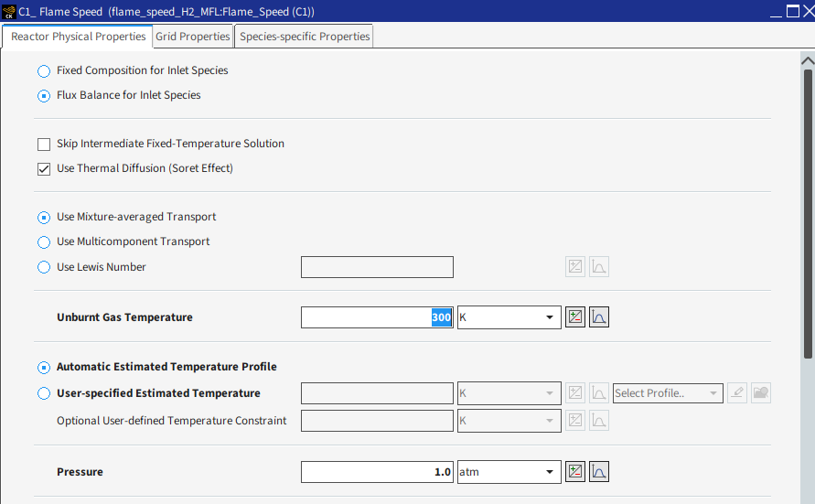Open the Pressure unit atm dropdown
Viewport: 815px width, 504px height.
509,472
